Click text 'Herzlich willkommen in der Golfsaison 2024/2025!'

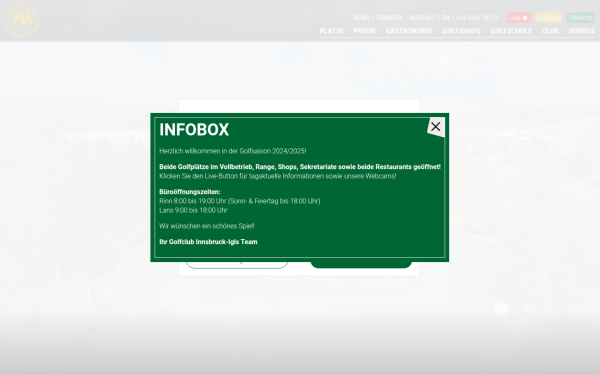233,151
